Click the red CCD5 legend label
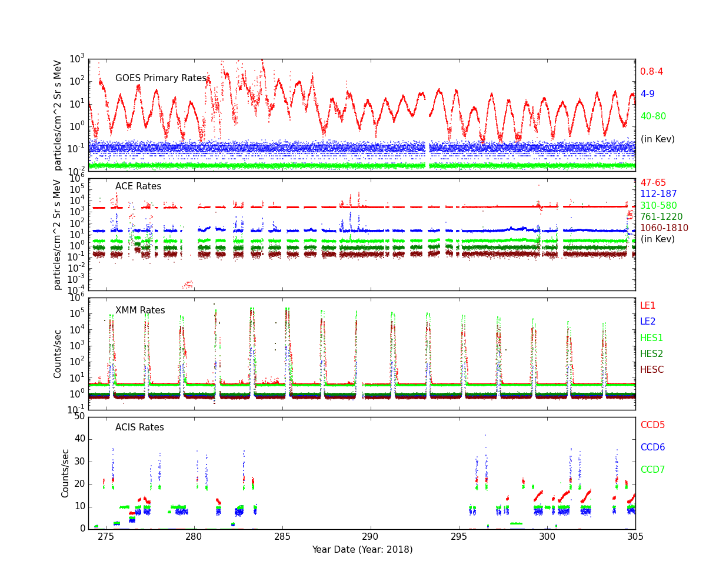This screenshot has height=588, width=706. coord(652,425)
